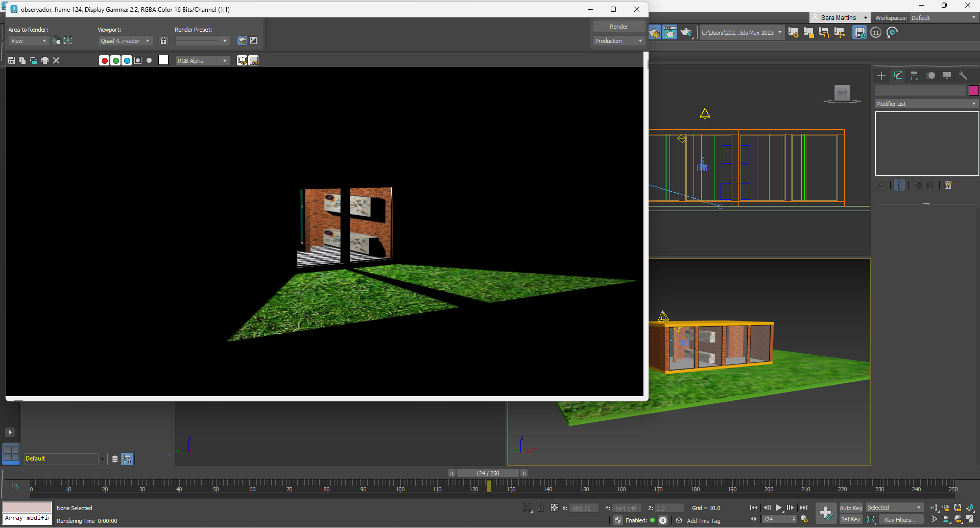Expand the Modifier List dropdown

(926, 104)
